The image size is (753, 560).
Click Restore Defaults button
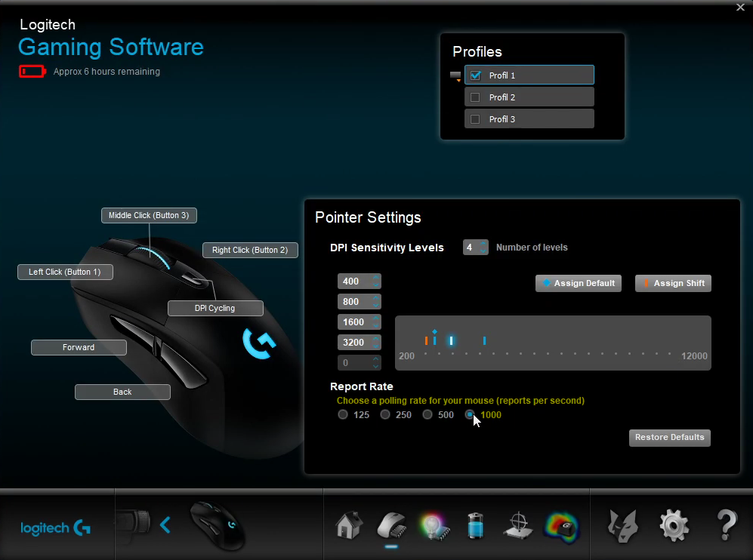pos(669,438)
